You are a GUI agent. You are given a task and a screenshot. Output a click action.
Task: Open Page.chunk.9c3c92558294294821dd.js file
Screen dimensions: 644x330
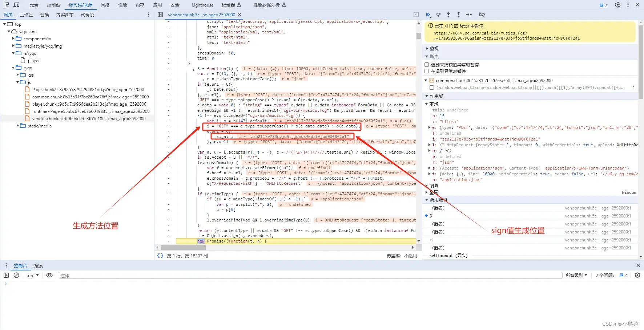88,90
